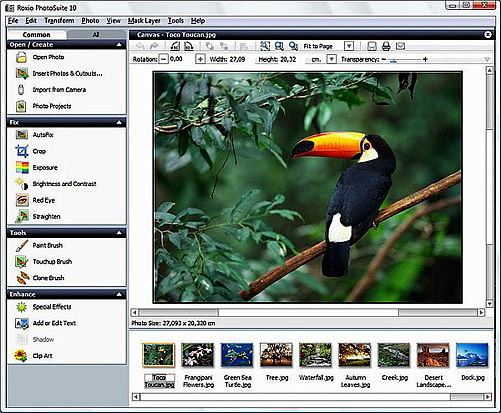
Task: Select the Exposure color icon
Action: [x=22, y=167]
